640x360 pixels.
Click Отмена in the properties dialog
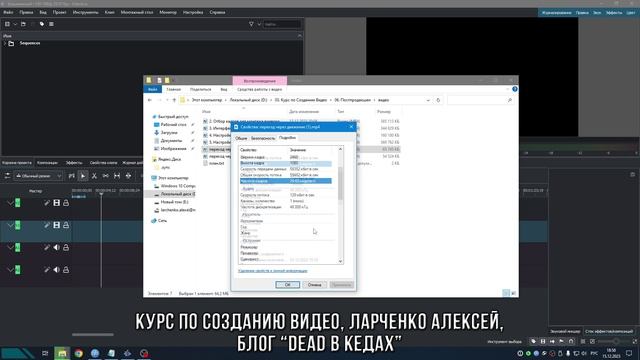tap(314, 284)
